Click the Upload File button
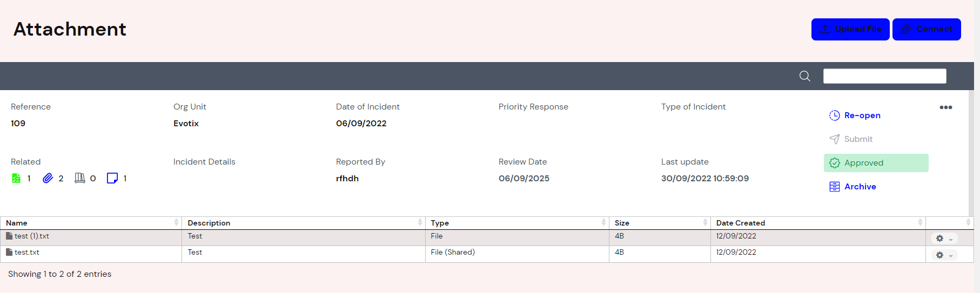The height and width of the screenshot is (293, 980). pos(850,29)
